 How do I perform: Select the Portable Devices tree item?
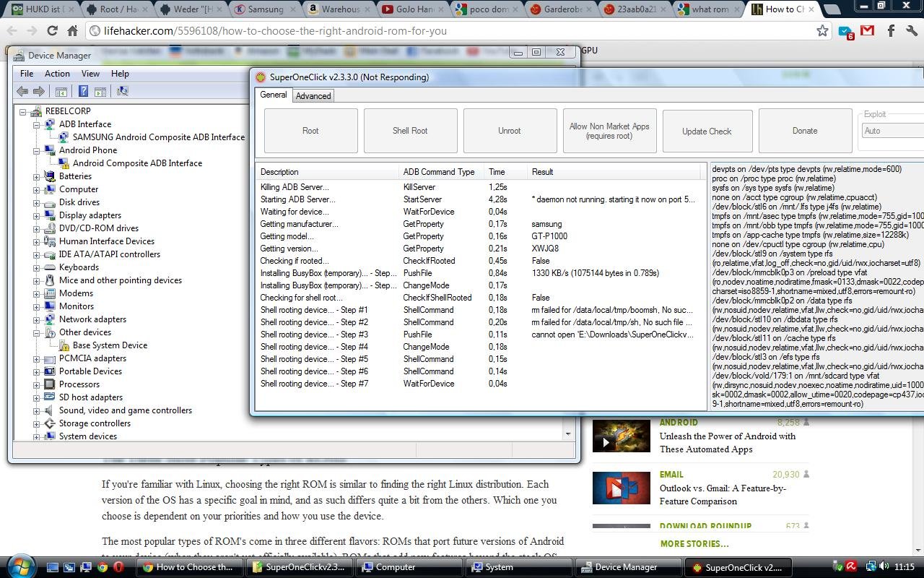(90, 371)
